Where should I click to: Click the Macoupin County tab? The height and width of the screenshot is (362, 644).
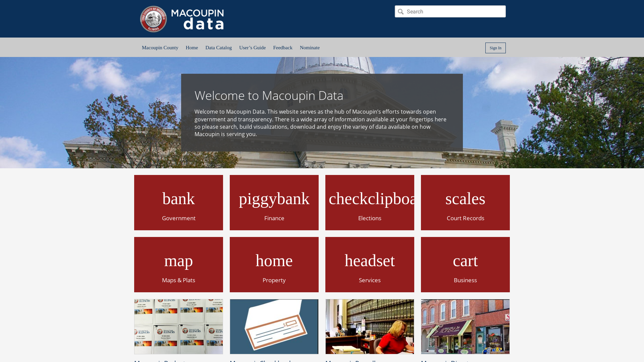click(x=160, y=48)
